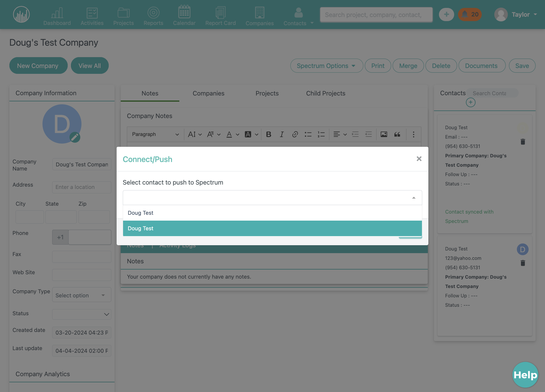Open the Status dropdown field
The image size is (545, 392).
[81, 314]
